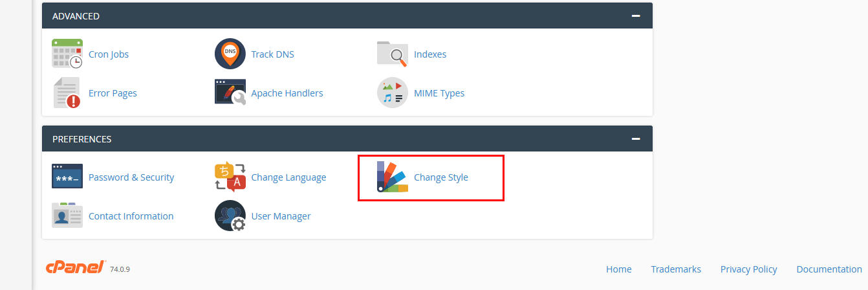Click the cPanel logo in footer
This screenshot has height=290, width=868.
coord(76,267)
